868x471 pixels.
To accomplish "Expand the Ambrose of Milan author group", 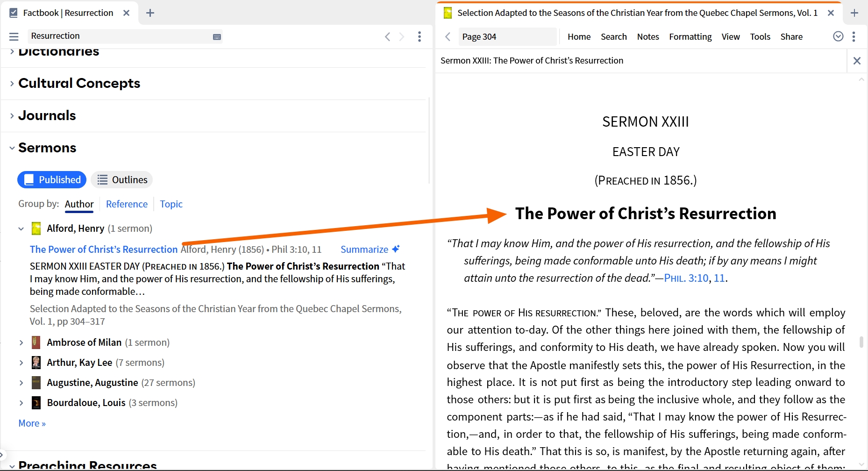I will (x=21, y=343).
